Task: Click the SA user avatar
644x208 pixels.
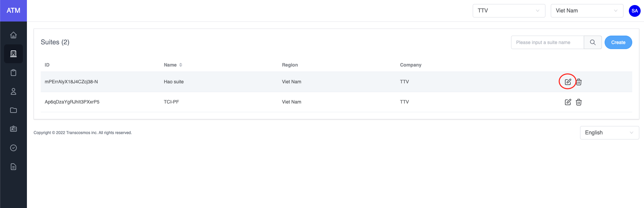Action: [x=635, y=11]
